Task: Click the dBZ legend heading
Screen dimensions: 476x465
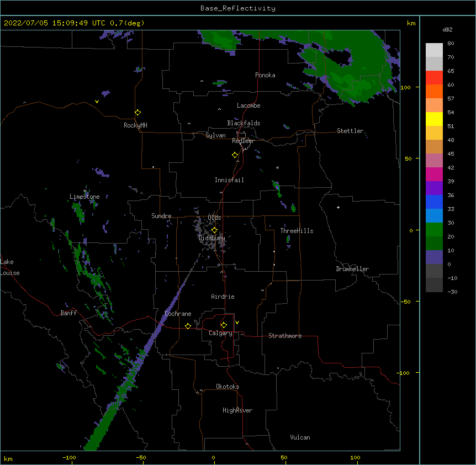Action: click(447, 29)
